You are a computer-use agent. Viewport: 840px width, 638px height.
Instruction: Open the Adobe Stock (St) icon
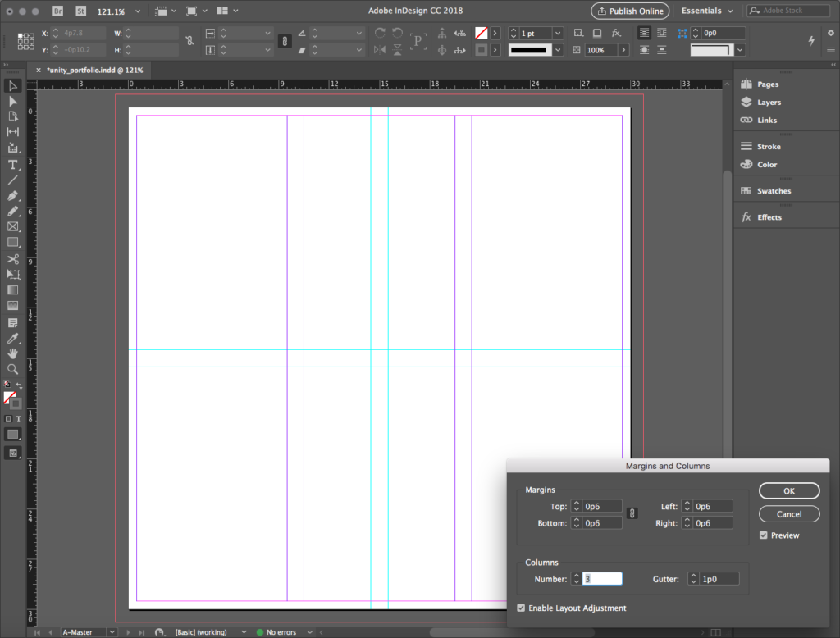(x=80, y=11)
